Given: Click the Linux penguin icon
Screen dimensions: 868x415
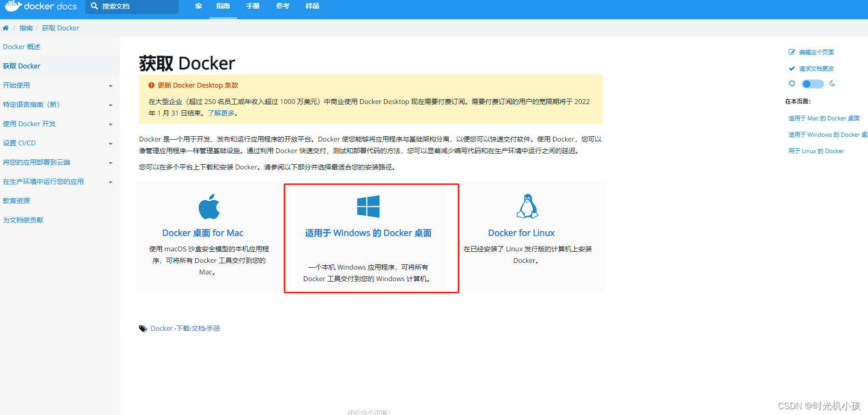Looking at the screenshot, I should [528, 206].
